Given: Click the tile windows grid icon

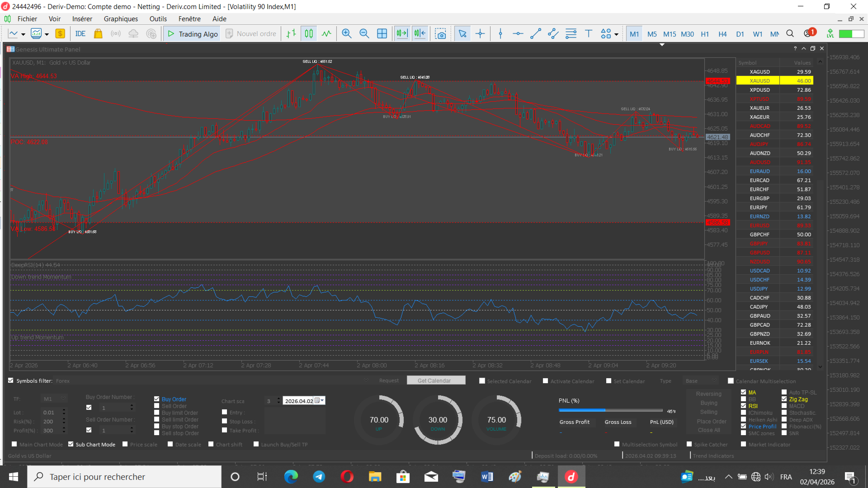Looking at the screenshot, I should pyautogui.click(x=382, y=34).
